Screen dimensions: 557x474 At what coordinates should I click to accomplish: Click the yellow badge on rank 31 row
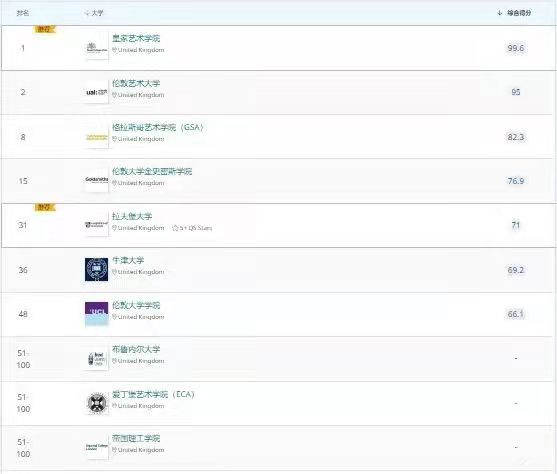coord(45,207)
